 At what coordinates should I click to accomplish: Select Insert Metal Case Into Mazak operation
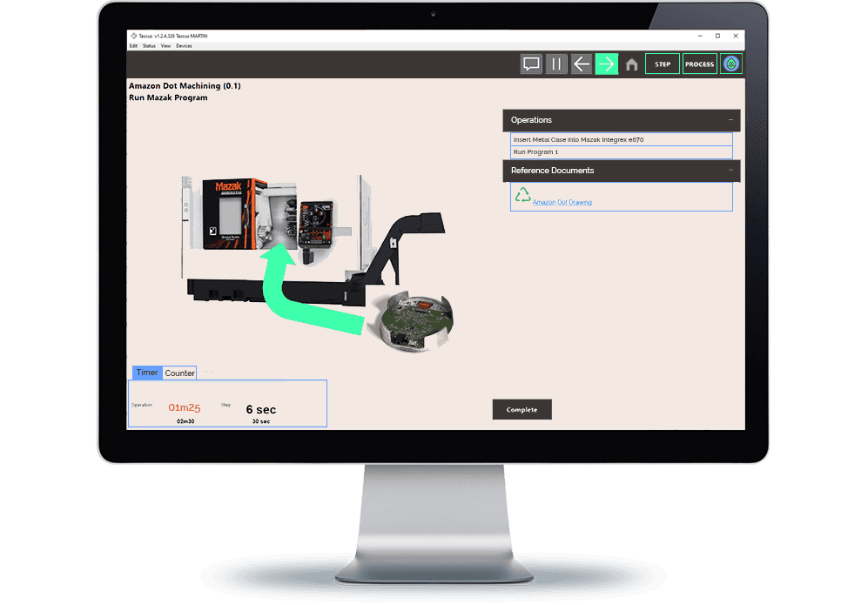621,139
